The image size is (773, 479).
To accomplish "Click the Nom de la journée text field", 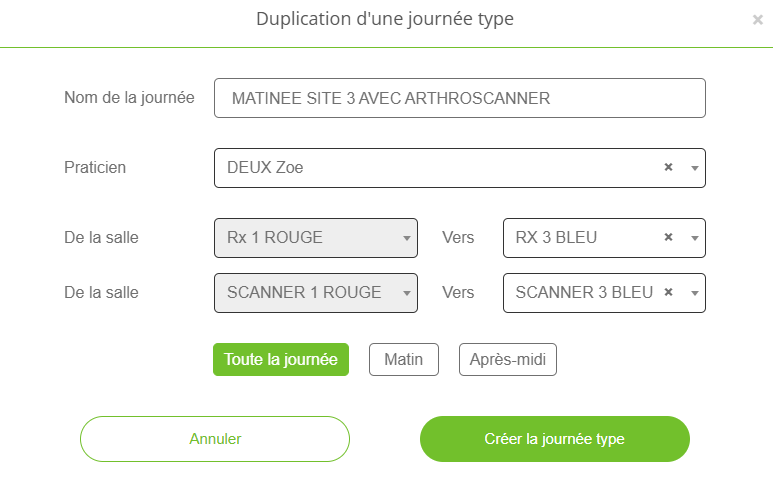I will [459, 98].
